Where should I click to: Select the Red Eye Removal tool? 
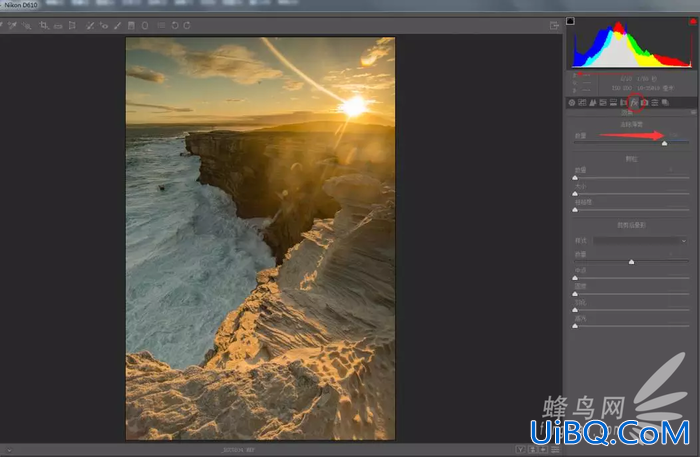tap(104, 25)
